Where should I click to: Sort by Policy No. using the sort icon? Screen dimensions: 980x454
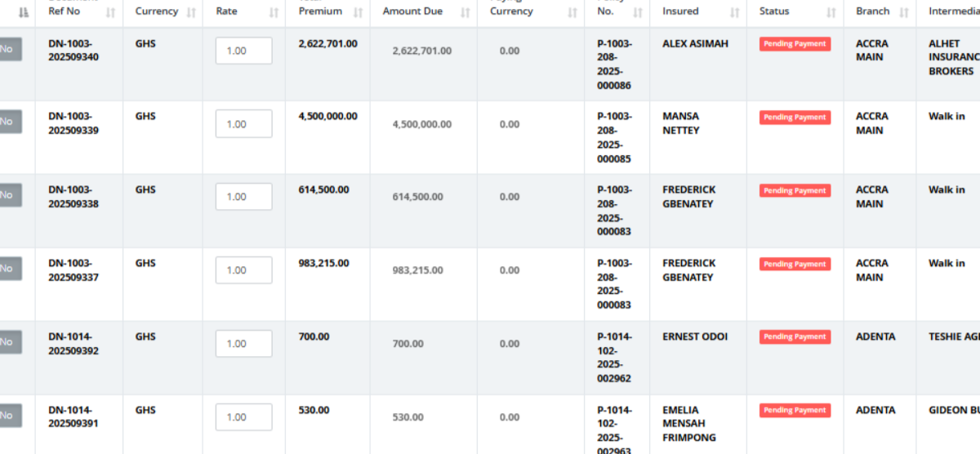(x=638, y=12)
